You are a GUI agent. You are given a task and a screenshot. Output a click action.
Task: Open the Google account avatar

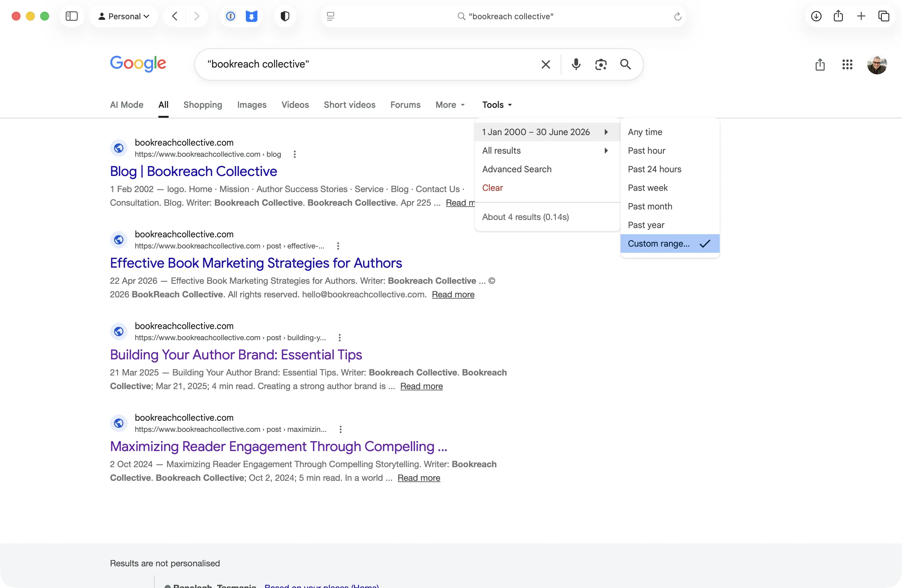[877, 64]
